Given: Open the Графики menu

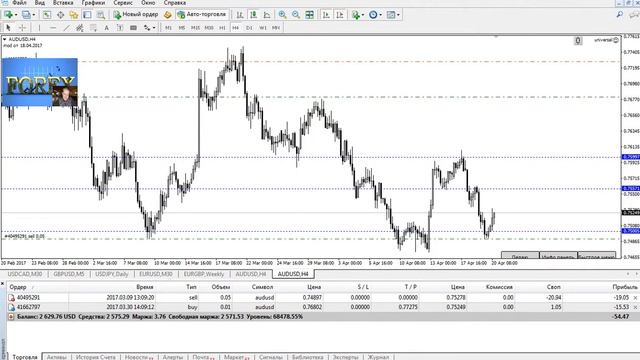Looking at the screenshot, I should [93, 2].
